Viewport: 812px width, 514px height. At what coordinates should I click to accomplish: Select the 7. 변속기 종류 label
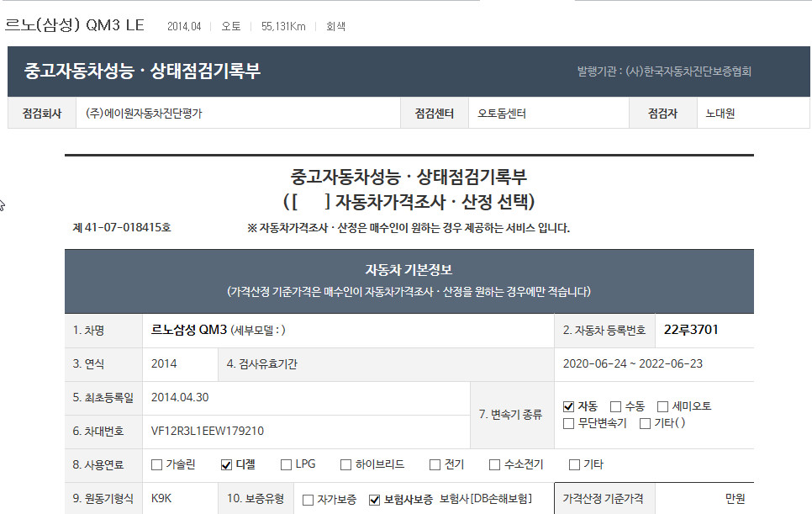pos(510,415)
